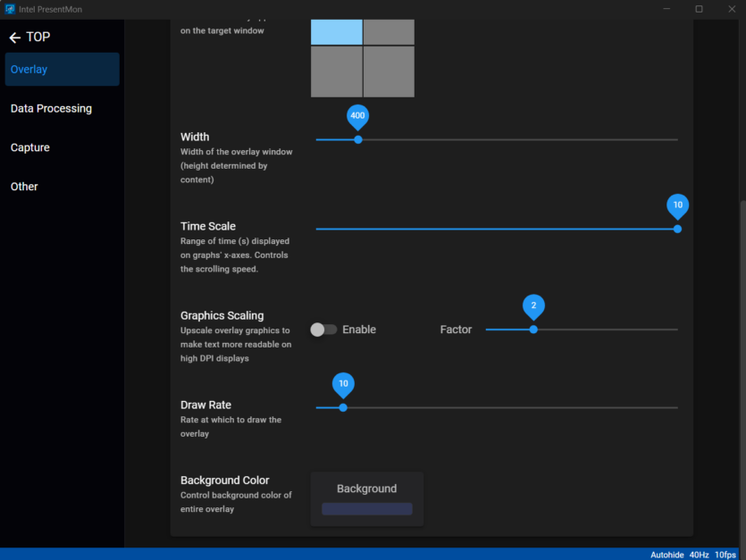Close the Intel PresentMon window
This screenshot has width=746, height=560.
pos(732,9)
